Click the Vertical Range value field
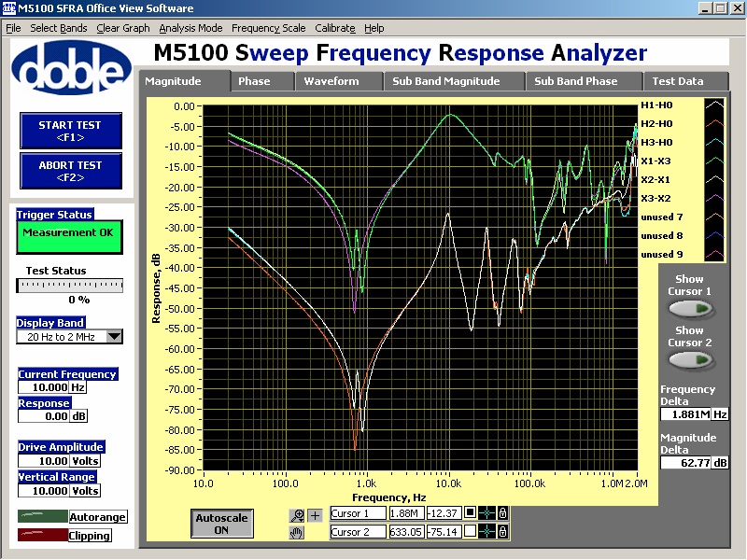The width and height of the screenshot is (747, 560). click(44, 491)
